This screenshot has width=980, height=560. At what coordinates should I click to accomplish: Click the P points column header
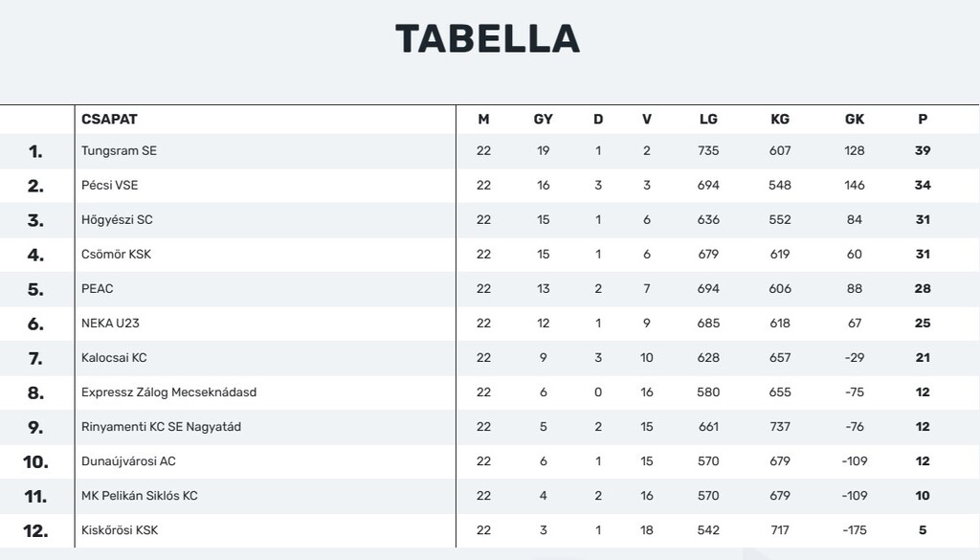click(923, 119)
